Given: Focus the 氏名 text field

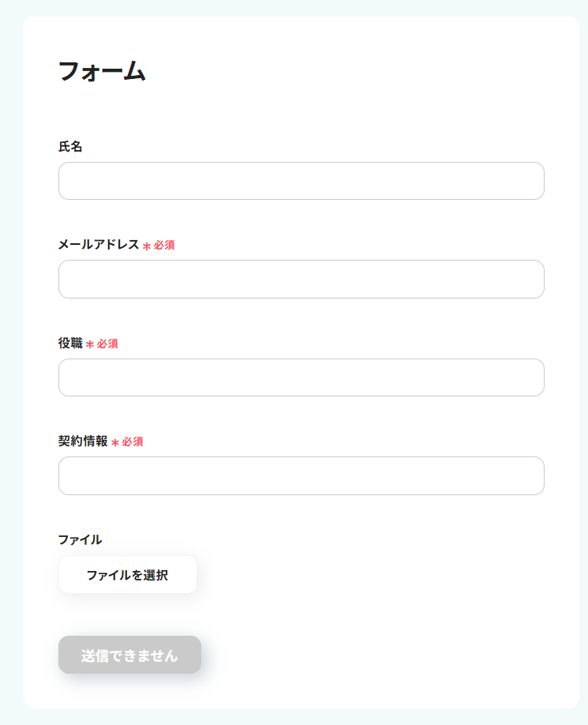Looking at the screenshot, I should pyautogui.click(x=301, y=181).
